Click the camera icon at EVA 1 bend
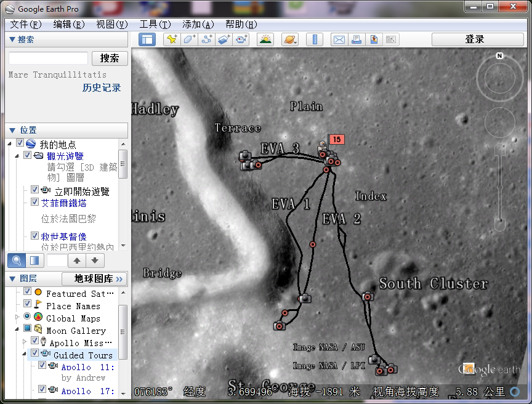Image resolution: width=532 pixels, height=404 pixels. pos(305,299)
